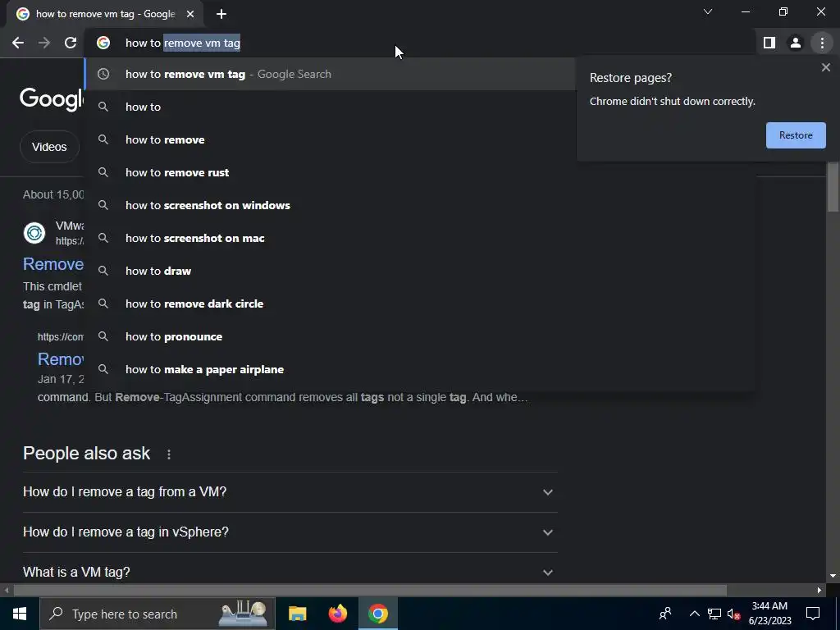This screenshot has width=840, height=630.
Task: Click the search magnifier icon beside 'how to draw'
Action: [103, 271]
